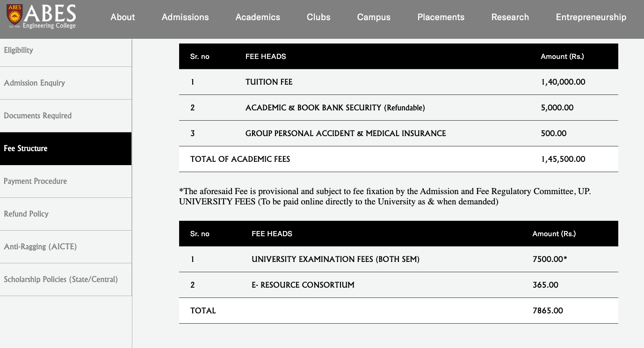Click the TUITION FEE table row

point(398,81)
